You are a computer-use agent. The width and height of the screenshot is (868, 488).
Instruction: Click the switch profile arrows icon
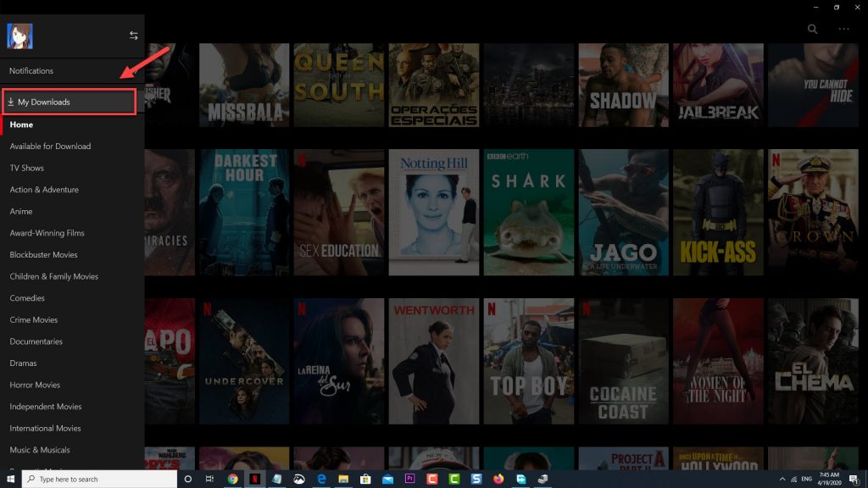point(133,36)
